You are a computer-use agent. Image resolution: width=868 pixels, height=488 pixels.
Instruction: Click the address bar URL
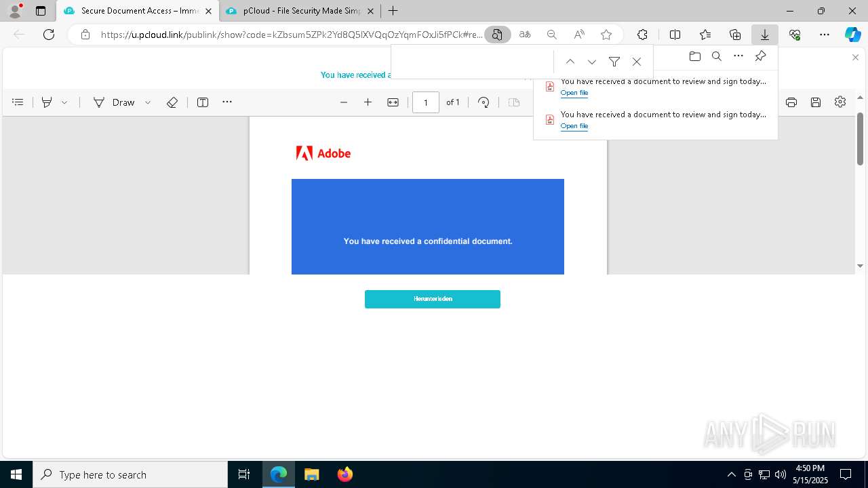point(292,35)
